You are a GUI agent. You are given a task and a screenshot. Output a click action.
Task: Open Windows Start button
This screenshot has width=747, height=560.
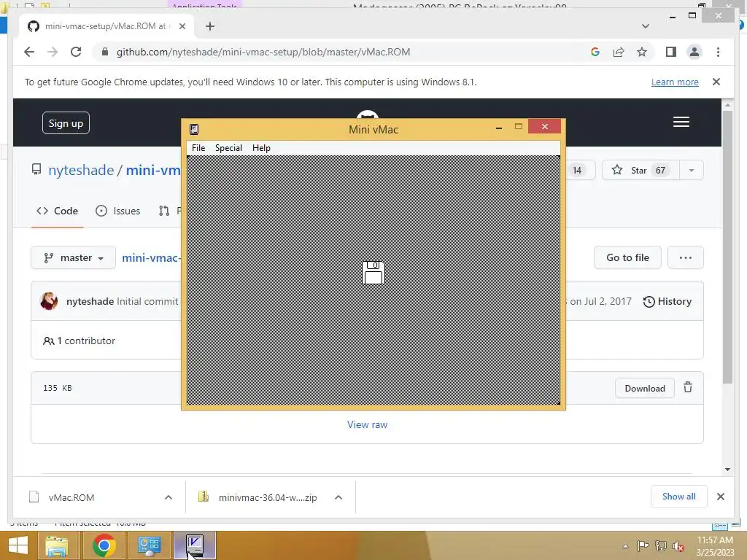tap(18, 545)
